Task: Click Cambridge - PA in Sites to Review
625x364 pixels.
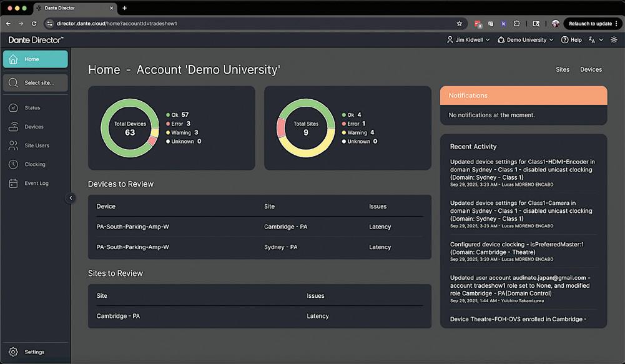Action: [118, 316]
